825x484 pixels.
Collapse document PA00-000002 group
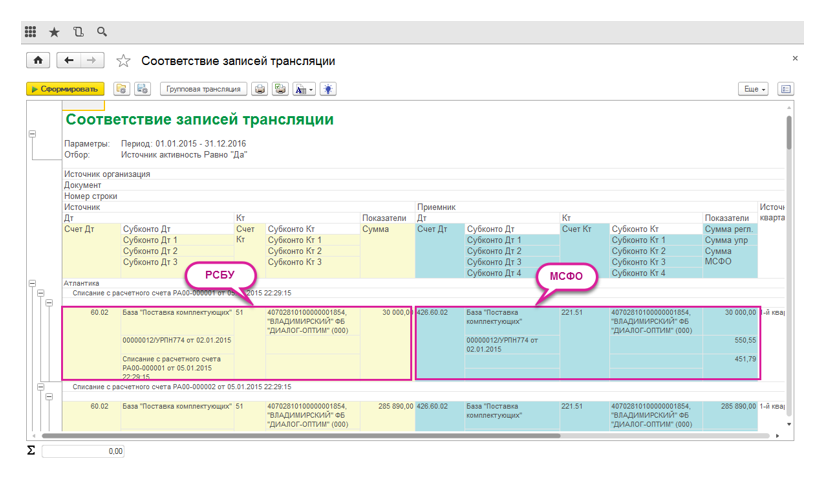click(x=41, y=387)
